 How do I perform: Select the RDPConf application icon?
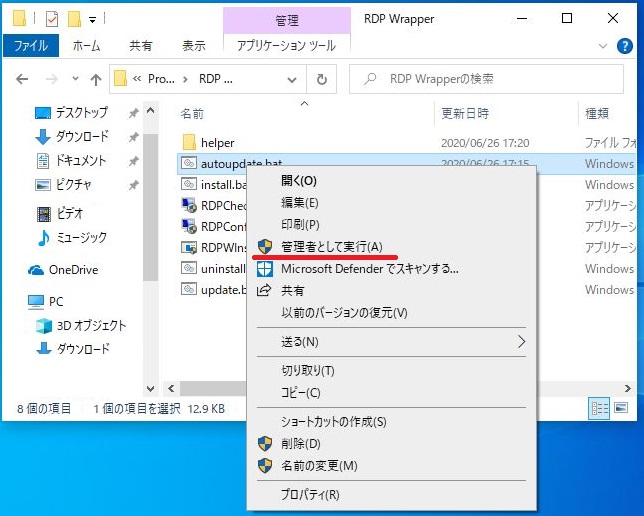click(189, 226)
